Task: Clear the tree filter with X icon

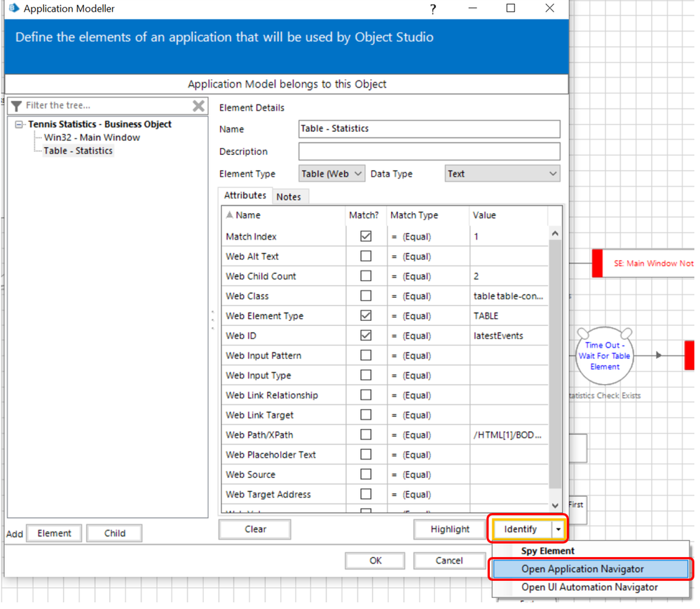Action: coord(198,106)
